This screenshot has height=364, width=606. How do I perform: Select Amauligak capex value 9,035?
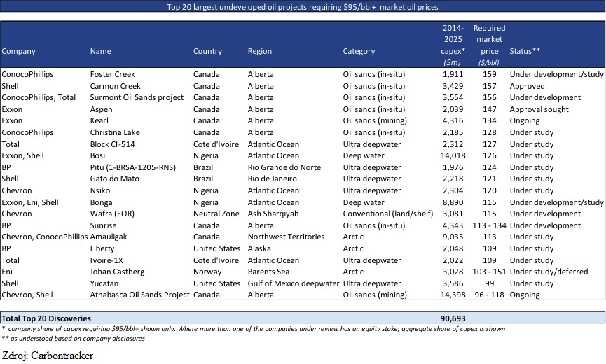[x=453, y=237]
